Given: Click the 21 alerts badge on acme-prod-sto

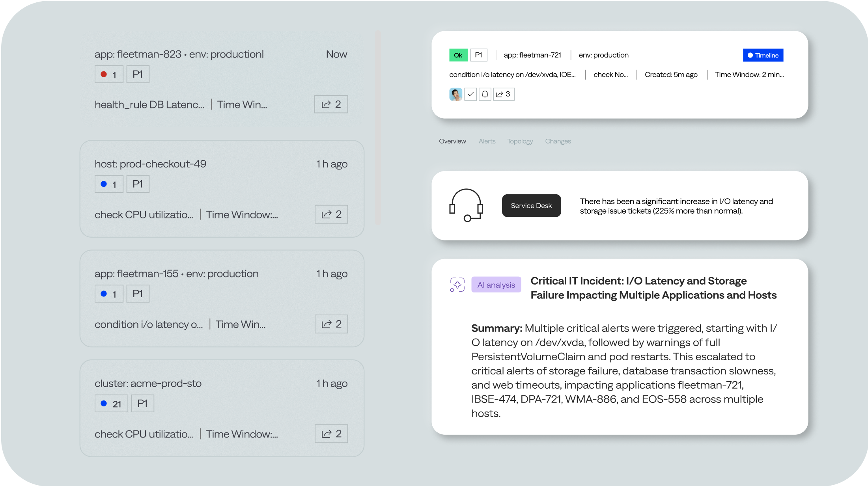Looking at the screenshot, I should [x=111, y=404].
